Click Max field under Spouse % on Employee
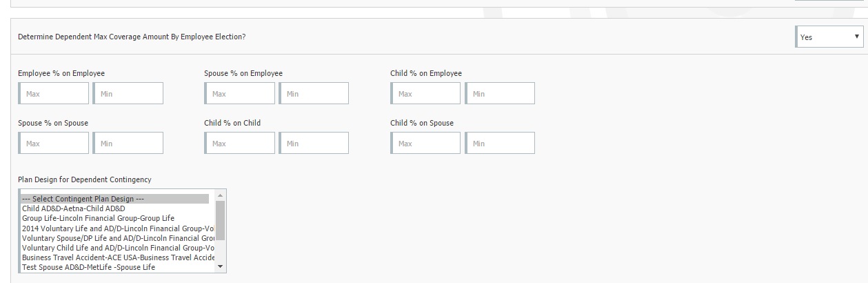868x283 pixels. pyautogui.click(x=240, y=93)
